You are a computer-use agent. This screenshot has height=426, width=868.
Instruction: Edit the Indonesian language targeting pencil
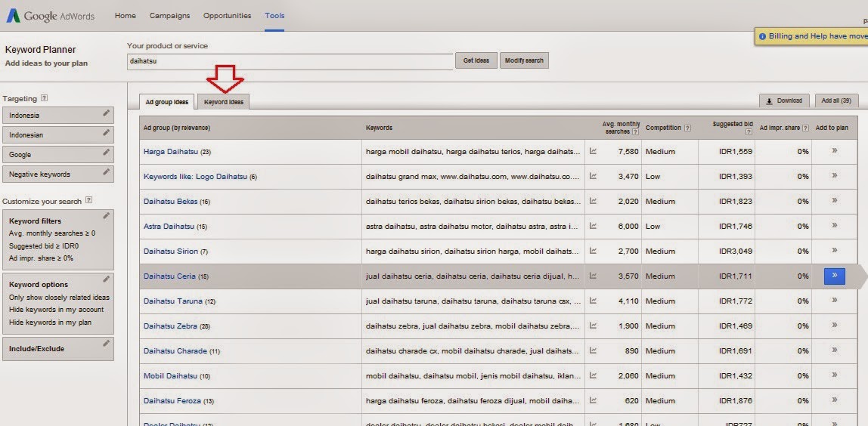[x=107, y=132]
